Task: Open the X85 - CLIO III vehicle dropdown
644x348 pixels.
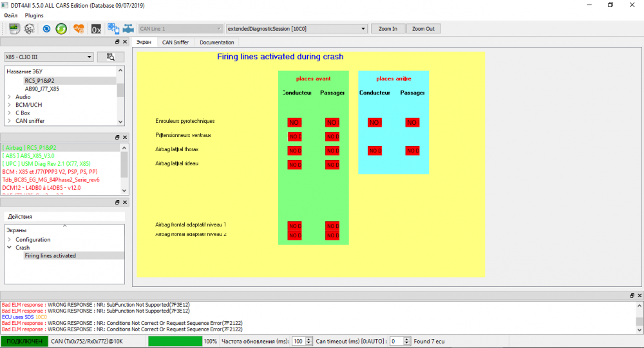Action: click(x=49, y=57)
